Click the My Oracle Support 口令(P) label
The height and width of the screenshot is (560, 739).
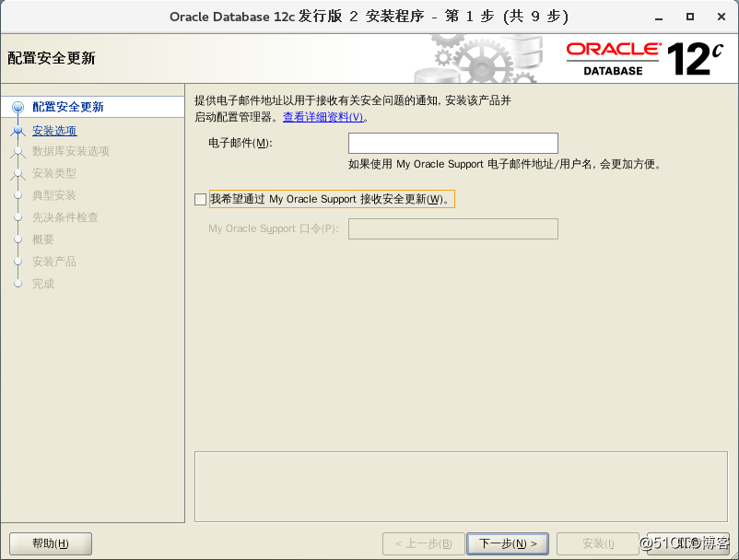tap(274, 229)
